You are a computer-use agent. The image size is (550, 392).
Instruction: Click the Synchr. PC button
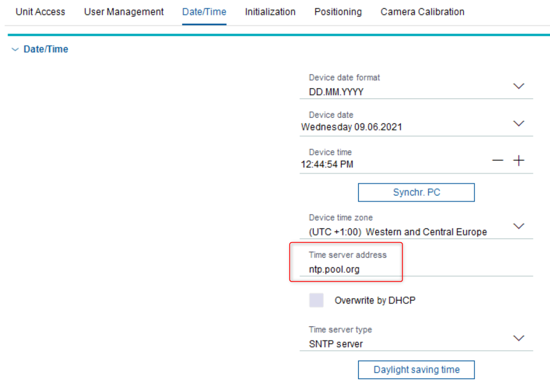coord(416,193)
